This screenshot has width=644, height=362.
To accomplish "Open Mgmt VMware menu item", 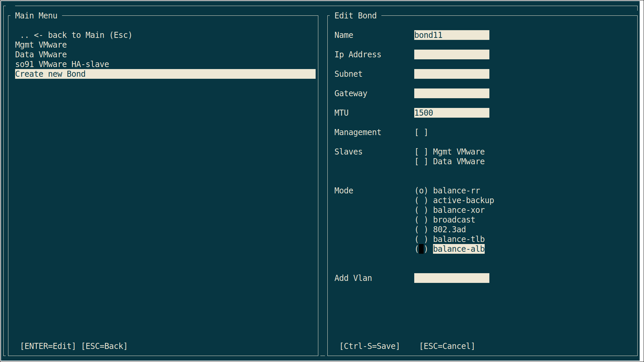I will tap(41, 45).
